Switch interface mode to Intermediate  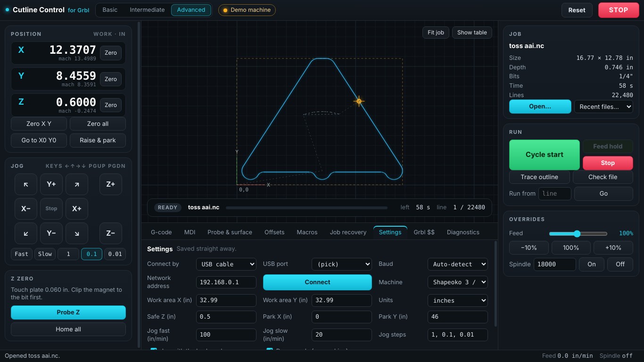point(147,10)
